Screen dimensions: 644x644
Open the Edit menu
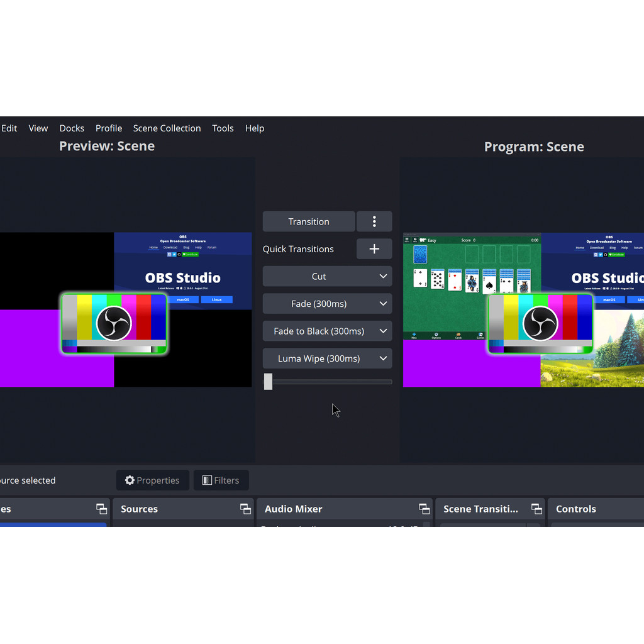click(9, 128)
